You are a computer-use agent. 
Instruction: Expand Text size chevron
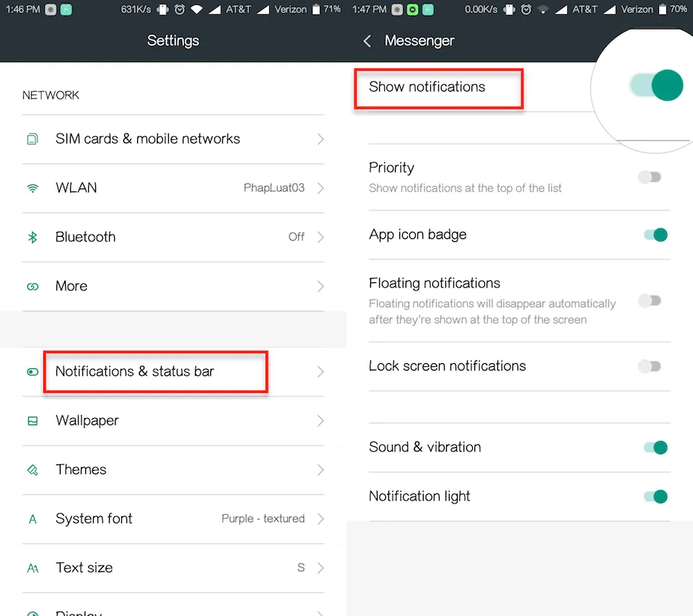click(x=321, y=568)
